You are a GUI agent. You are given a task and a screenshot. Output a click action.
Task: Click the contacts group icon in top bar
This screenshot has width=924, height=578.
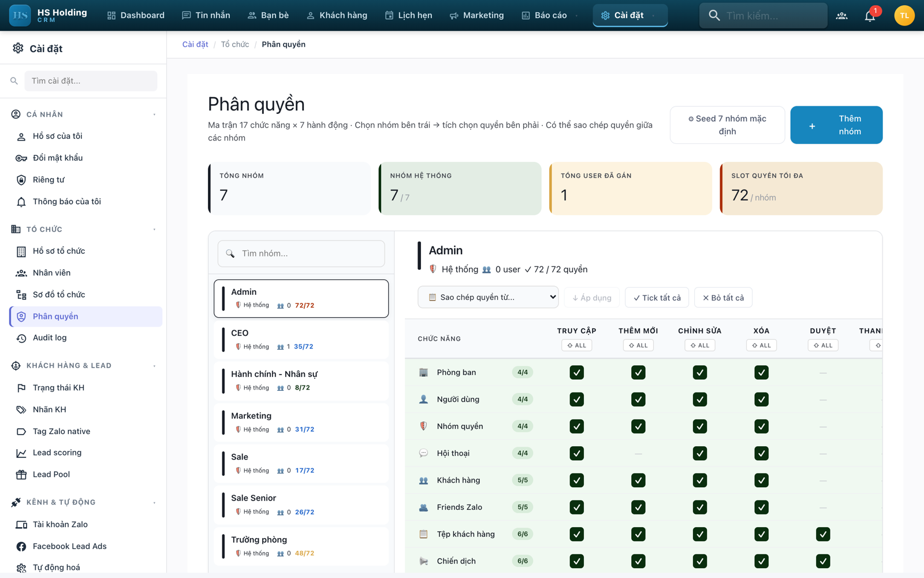tap(842, 16)
